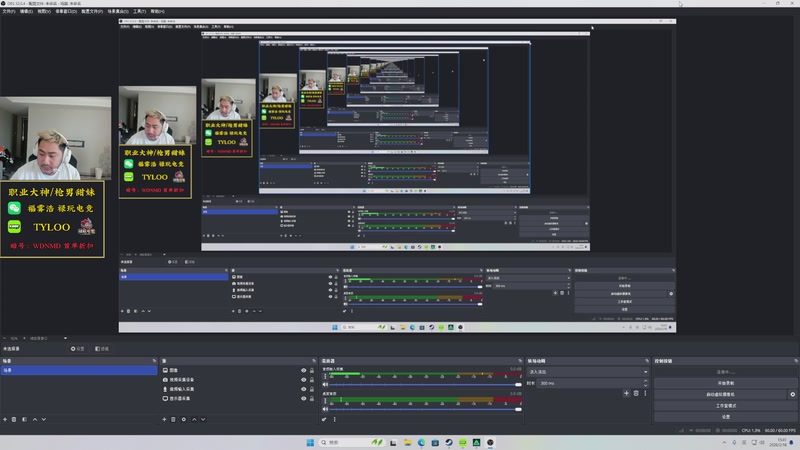Screen dimensions: 800x450
Task: Click the Windows Start button
Action: [310, 442]
